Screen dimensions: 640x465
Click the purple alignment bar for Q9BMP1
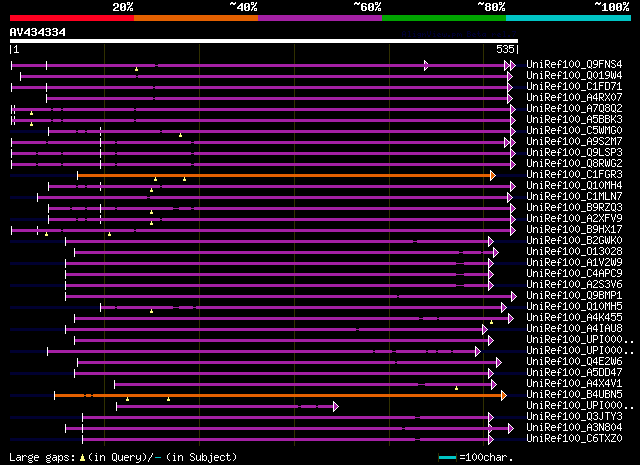(x=291, y=297)
